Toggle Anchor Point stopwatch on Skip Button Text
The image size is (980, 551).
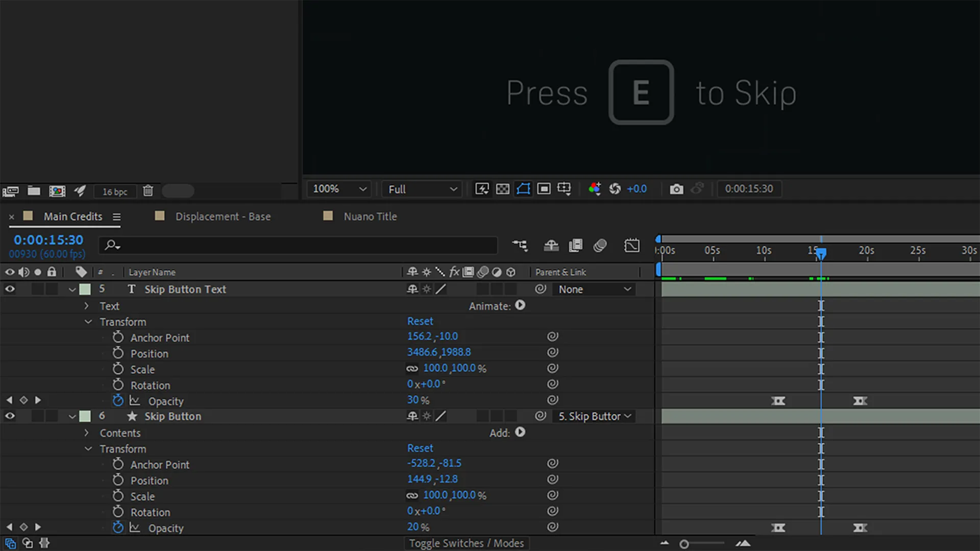point(118,337)
